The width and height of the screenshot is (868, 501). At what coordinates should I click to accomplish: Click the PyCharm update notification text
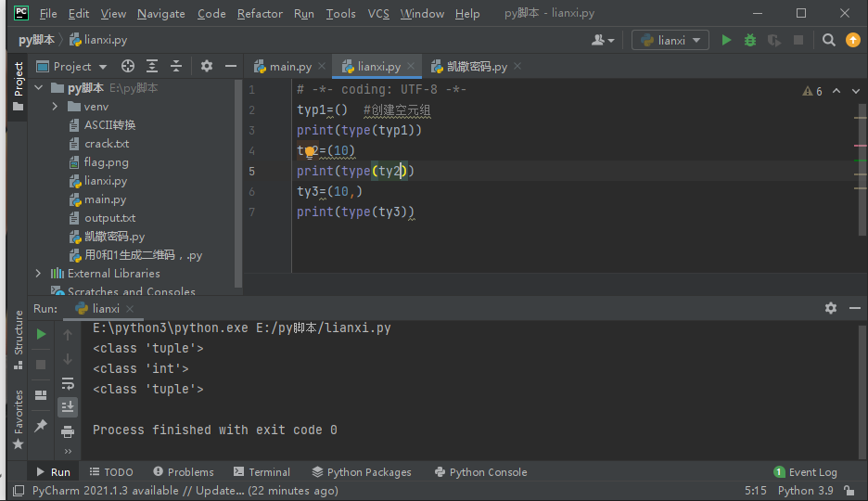(185, 491)
